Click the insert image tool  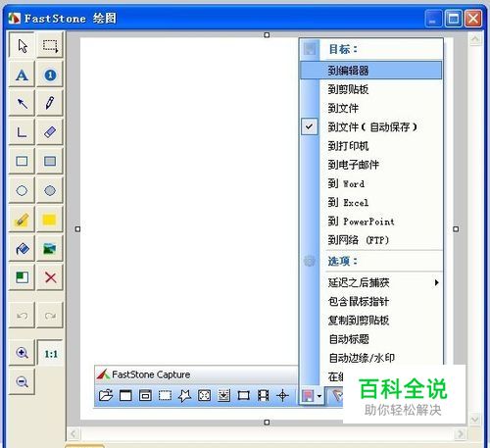(x=50, y=248)
